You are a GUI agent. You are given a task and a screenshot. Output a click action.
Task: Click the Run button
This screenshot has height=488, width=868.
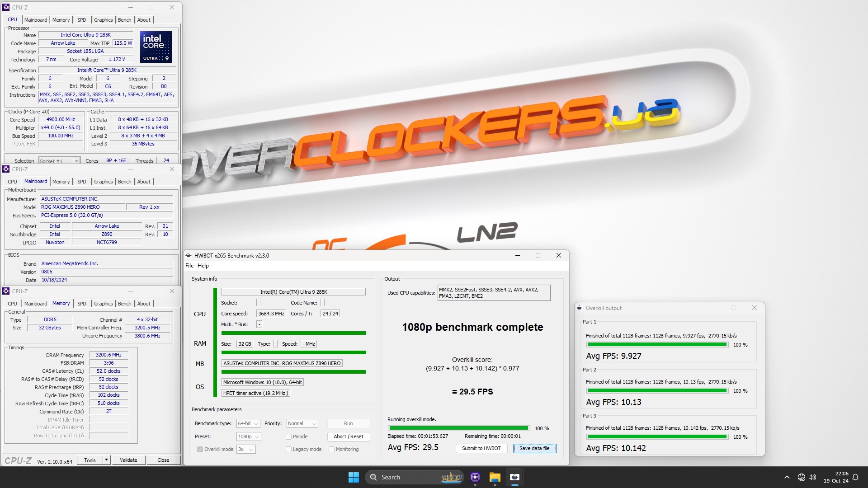348,423
